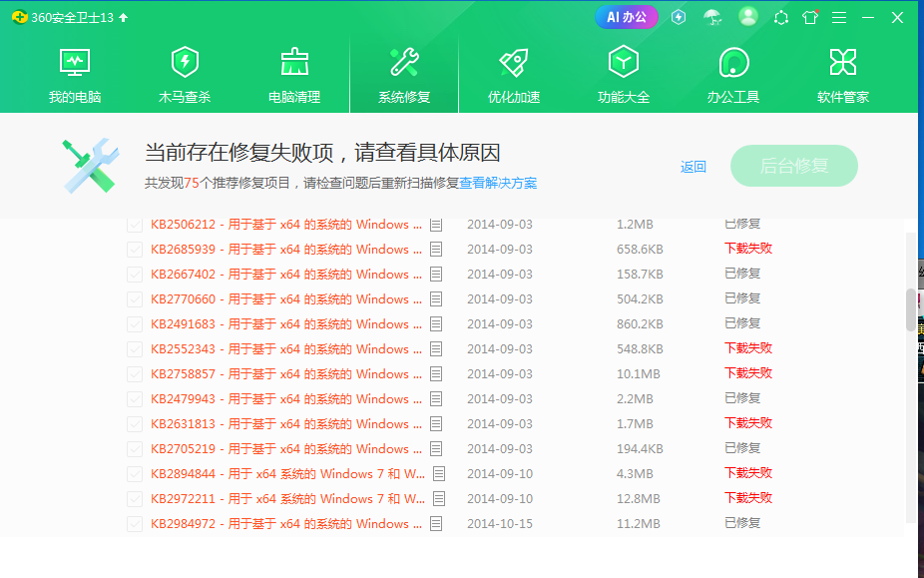The width and height of the screenshot is (924, 578).
Task: Click the umbrella icon in title bar
Action: pos(712,17)
